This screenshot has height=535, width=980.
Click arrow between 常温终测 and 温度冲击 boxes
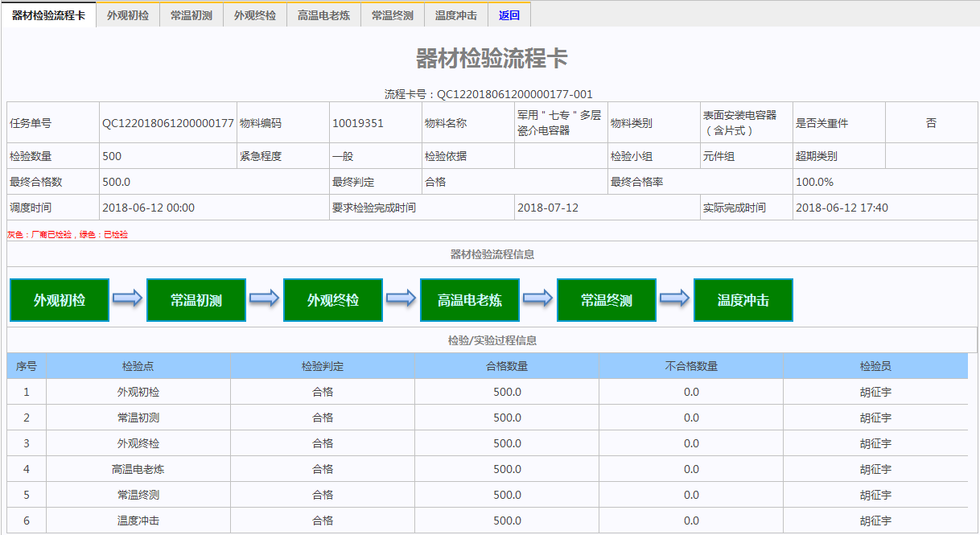(675, 299)
